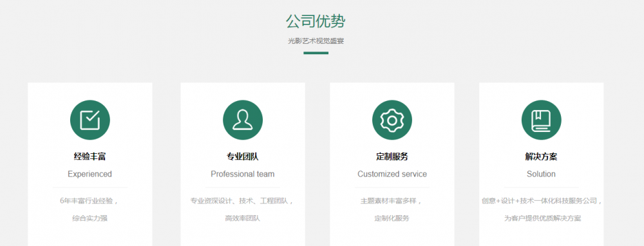Viewport: 644px width, 246px height.
Task: Click the text 高效率团队
Action: 243,218
